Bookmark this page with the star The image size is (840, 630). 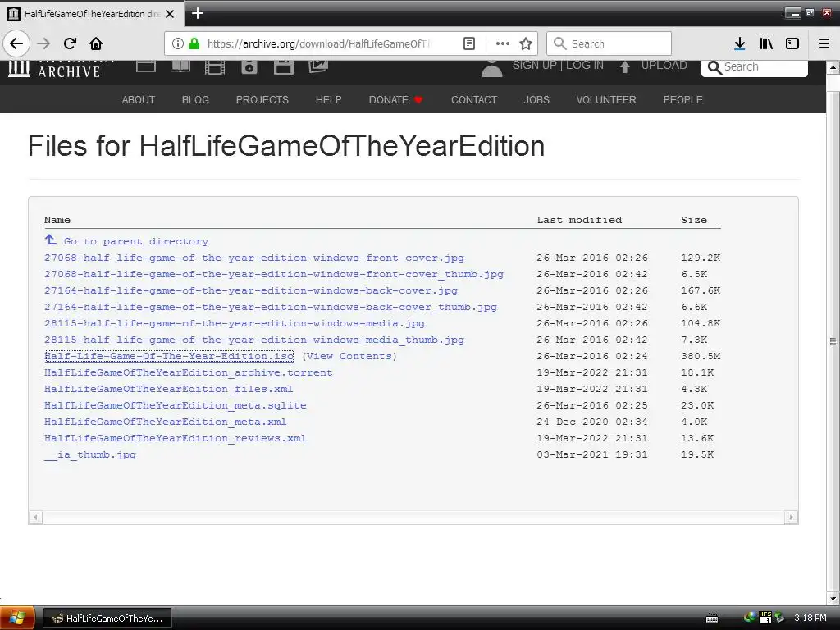click(526, 43)
